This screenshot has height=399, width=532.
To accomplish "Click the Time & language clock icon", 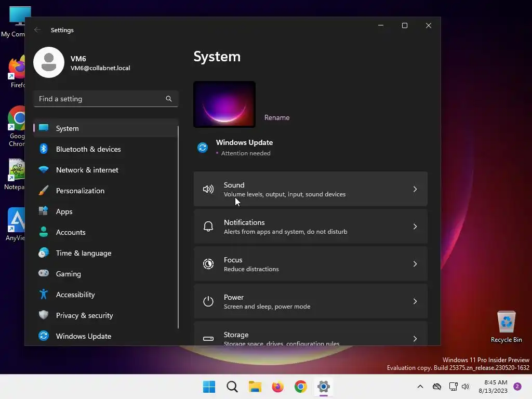I will pos(44,253).
